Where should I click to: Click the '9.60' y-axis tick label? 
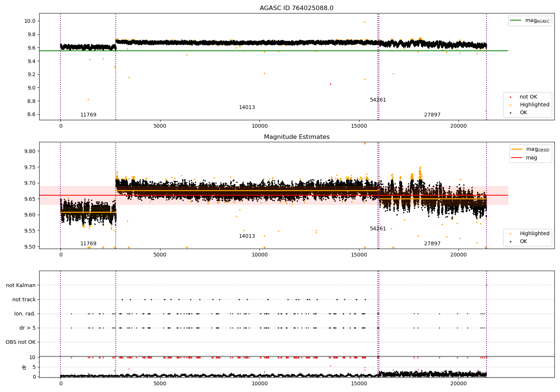pos(30,215)
